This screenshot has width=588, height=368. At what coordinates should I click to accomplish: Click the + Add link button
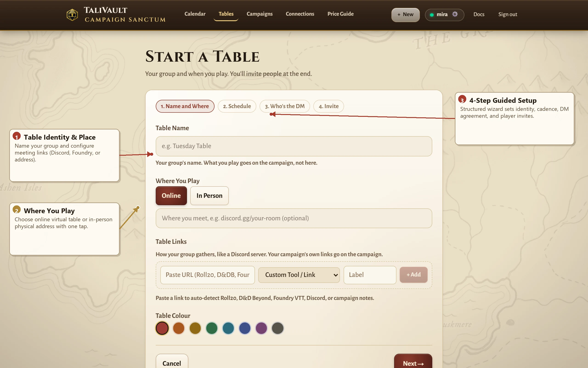tap(413, 275)
